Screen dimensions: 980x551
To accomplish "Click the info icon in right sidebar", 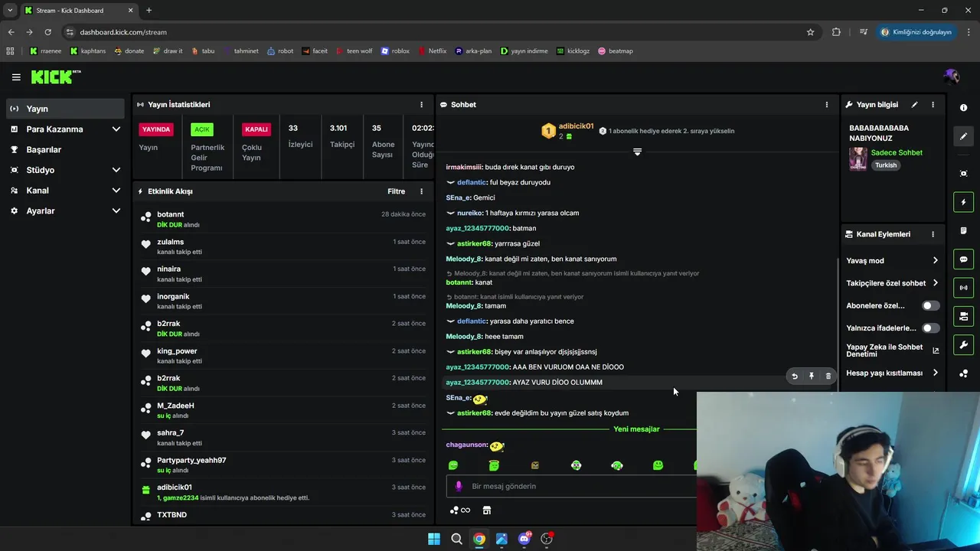I will point(963,108).
